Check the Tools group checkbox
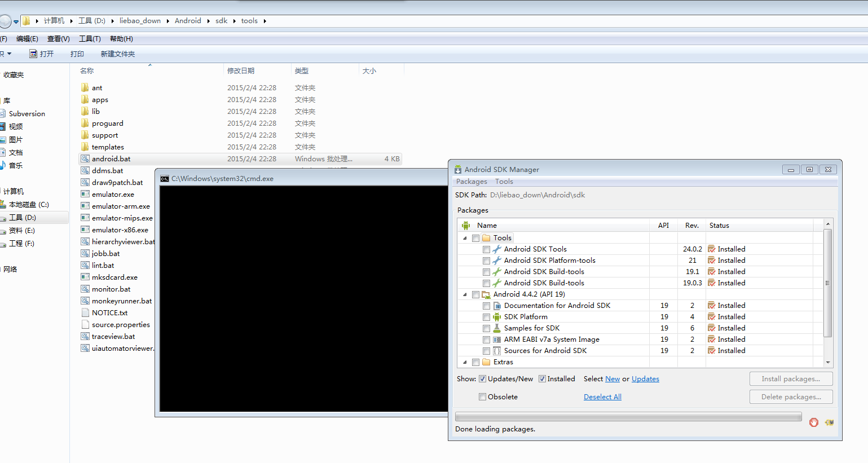The width and height of the screenshot is (868, 463). (x=475, y=238)
